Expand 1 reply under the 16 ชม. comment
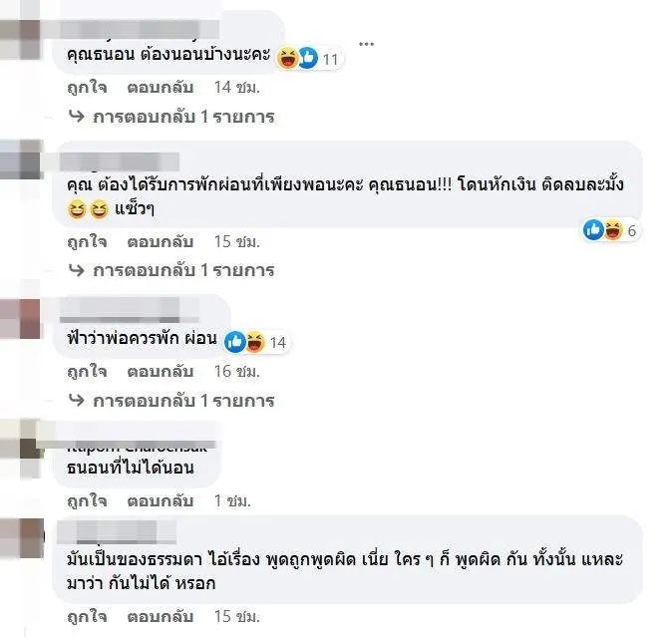The height and width of the screenshot is (637, 672). point(183,401)
